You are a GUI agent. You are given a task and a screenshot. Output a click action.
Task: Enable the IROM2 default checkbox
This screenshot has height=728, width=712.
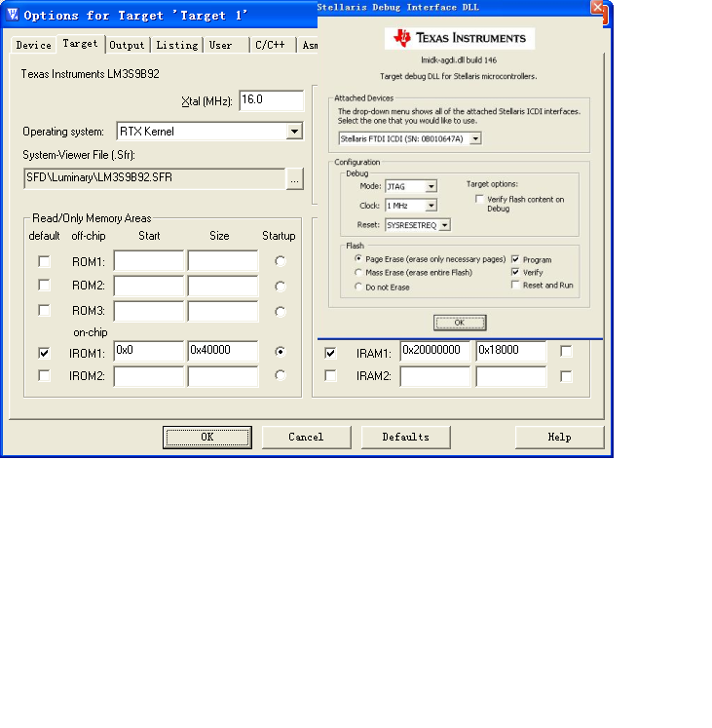click(44, 375)
